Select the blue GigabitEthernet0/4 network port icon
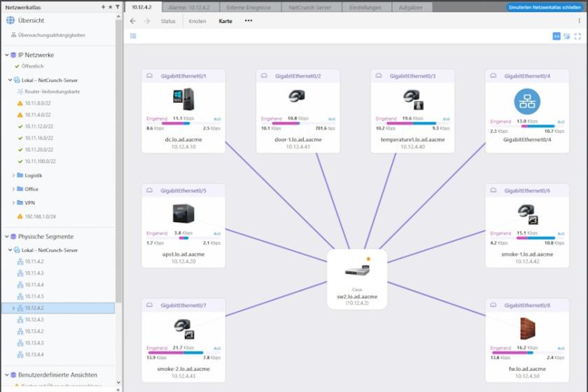Image resolution: width=588 pixels, height=392 pixels. tap(527, 101)
